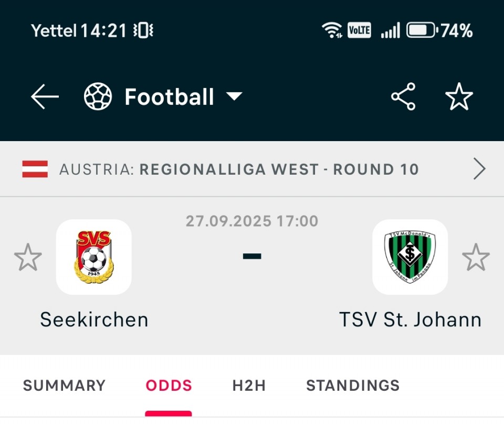
Task: Tap the back arrow icon
Action: pyautogui.click(x=45, y=97)
